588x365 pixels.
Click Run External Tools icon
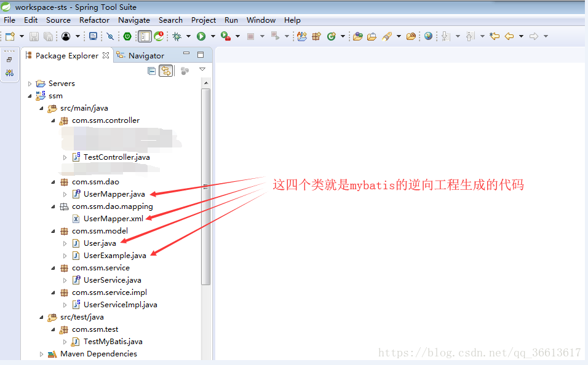[225, 36]
